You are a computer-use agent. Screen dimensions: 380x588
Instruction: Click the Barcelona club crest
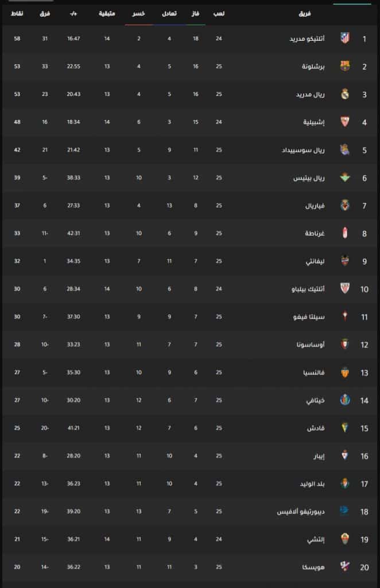tap(345, 66)
